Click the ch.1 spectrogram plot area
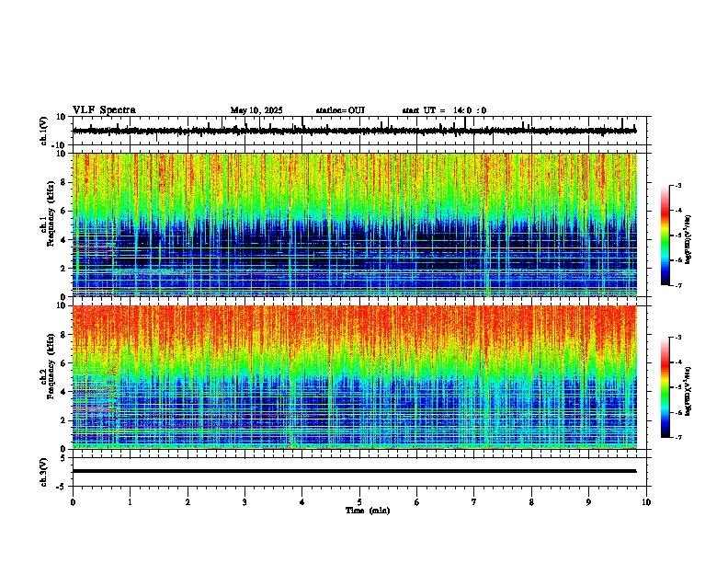728x563 pixels. (354, 224)
